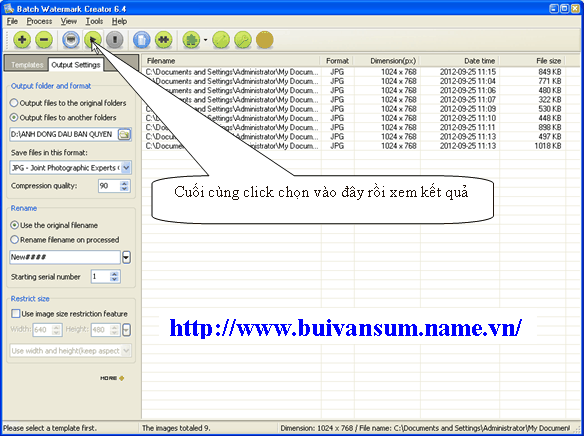The width and height of the screenshot is (585, 436).
Task: Open the arrow beside the puzzle-piece icon
Action: pos(206,40)
